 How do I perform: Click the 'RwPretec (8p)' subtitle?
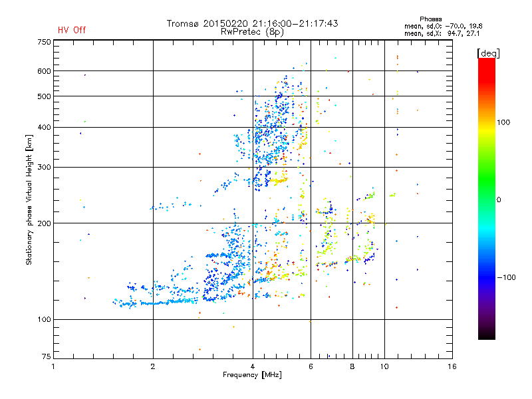[252, 32]
